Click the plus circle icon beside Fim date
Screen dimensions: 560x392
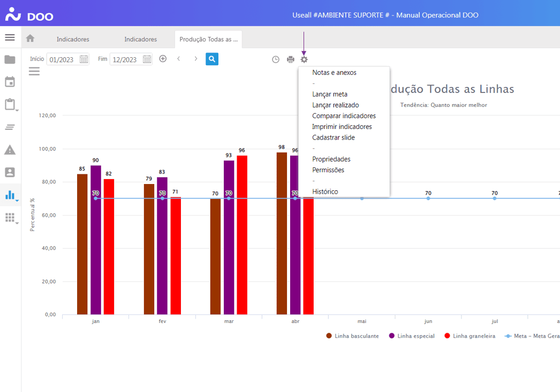[x=163, y=59]
